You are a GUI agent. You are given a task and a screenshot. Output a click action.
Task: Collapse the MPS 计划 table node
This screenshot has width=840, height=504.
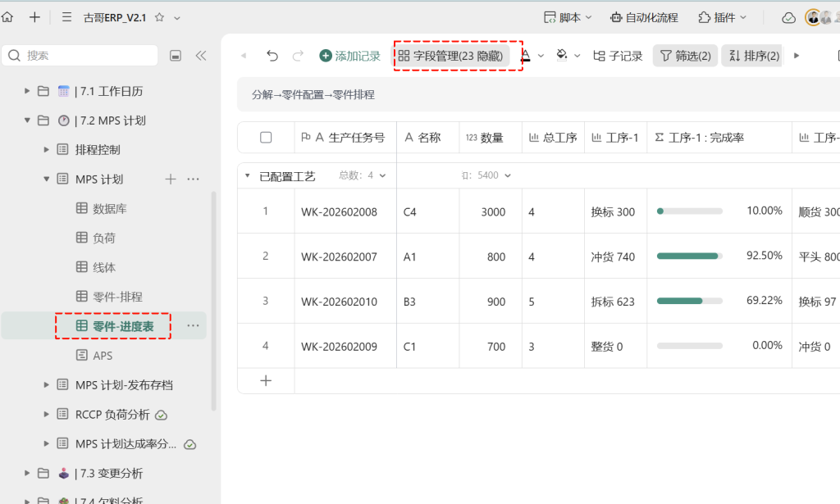click(46, 179)
